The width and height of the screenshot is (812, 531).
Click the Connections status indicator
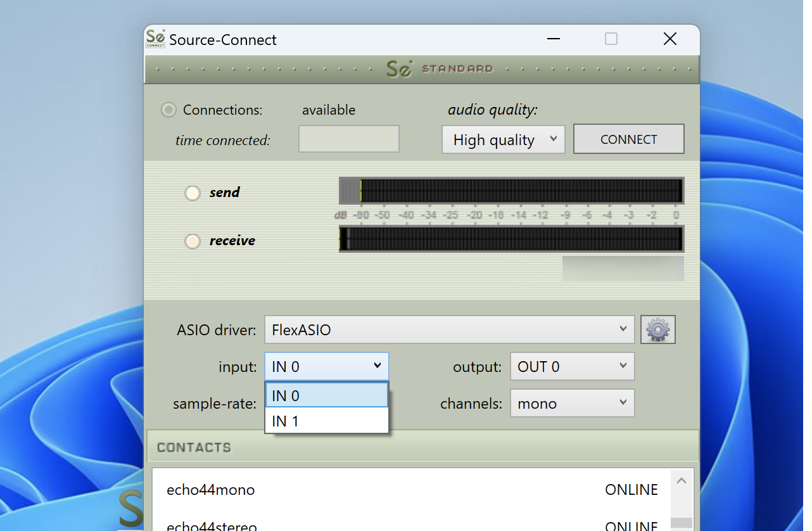pos(168,110)
